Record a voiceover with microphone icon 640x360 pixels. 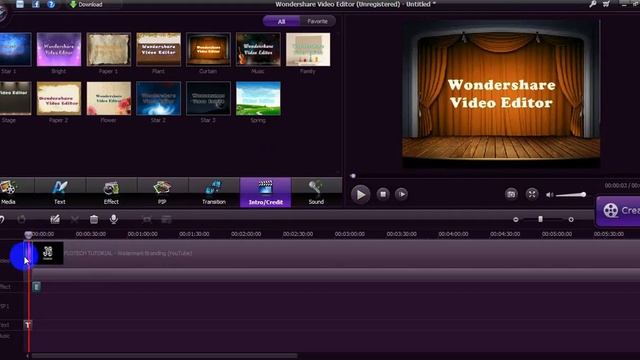tap(114, 219)
